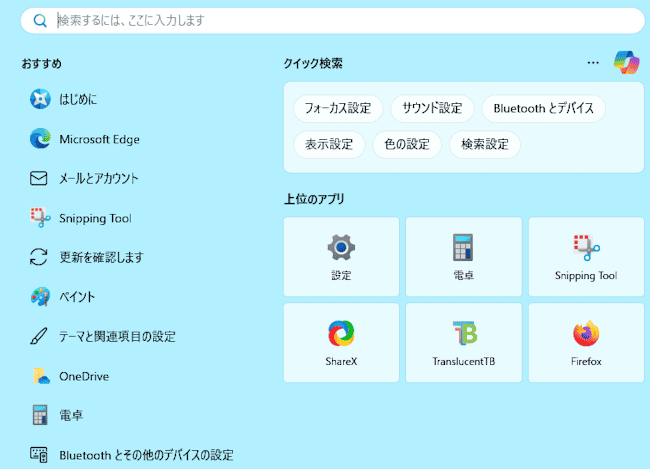Click the メールとアカウント text label
The height and width of the screenshot is (469, 650).
click(x=99, y=179)
